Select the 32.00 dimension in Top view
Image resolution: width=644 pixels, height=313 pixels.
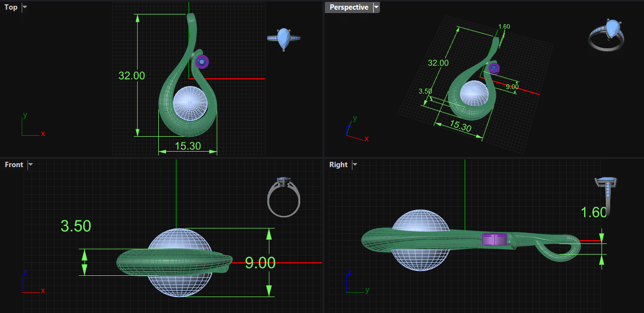[x=131, y=75]
